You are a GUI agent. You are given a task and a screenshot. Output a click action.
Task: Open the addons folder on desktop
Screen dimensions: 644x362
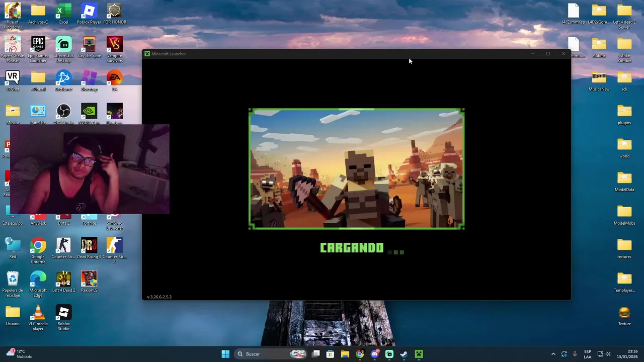tap(599, 47)
